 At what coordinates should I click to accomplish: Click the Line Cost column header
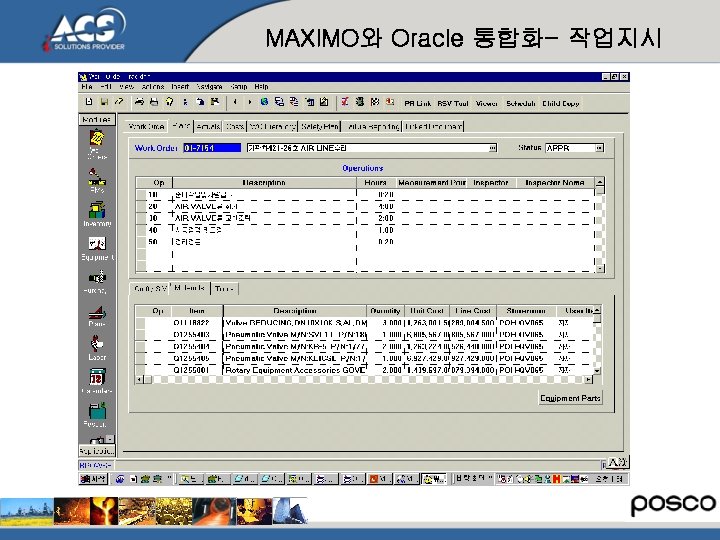473,311
